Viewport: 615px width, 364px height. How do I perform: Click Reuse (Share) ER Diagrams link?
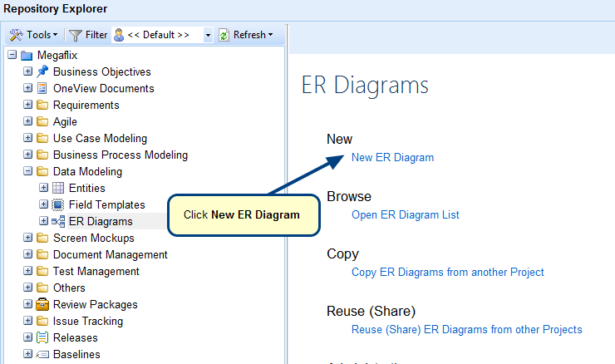pos(466,329)
